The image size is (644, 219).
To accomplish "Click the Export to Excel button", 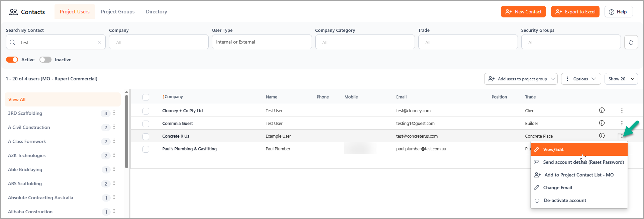I will [x=575, y=12].
